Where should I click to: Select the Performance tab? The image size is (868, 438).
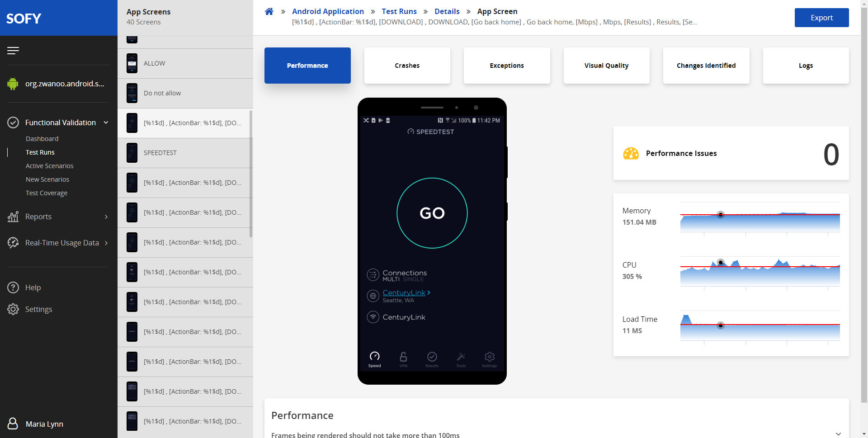pyautogui.click(x=307, y=66)
